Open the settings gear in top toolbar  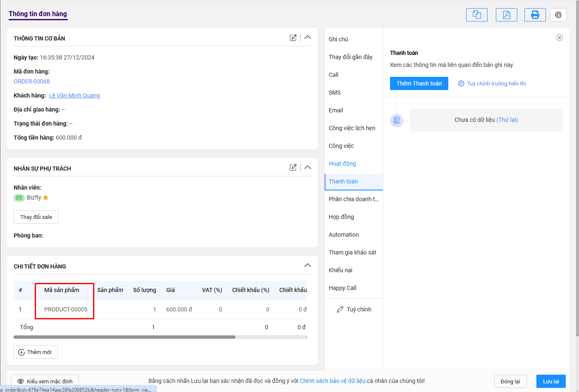[558, 15]
